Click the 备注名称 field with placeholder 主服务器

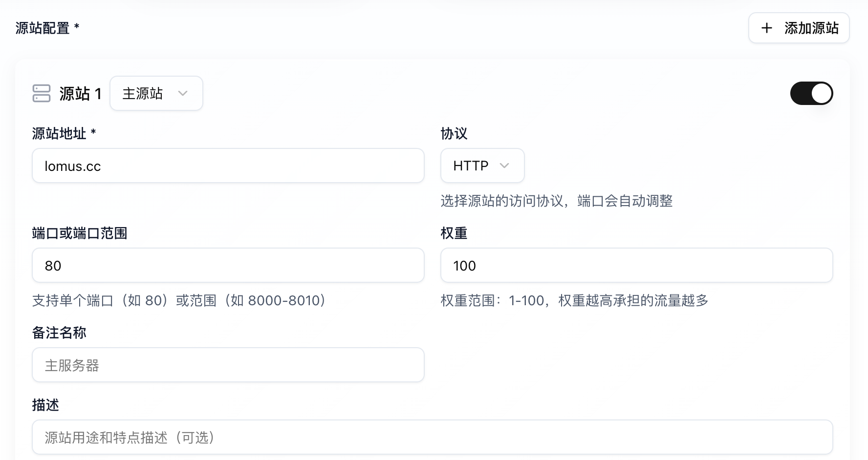click(228, 365)
